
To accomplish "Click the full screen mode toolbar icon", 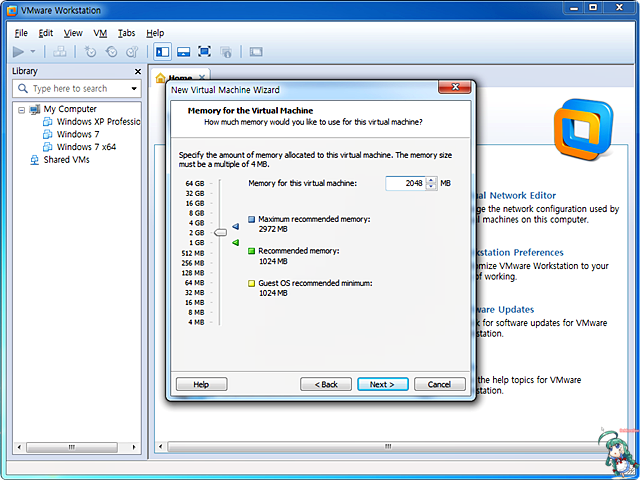I will (x=204, y=52).
